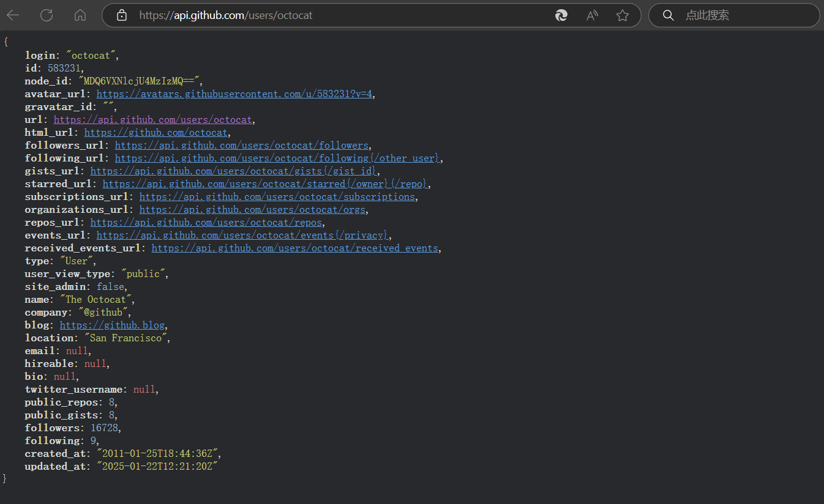The image size is (824, 504).
Task: Open the gists_url link
Action: tap(233, 171)
